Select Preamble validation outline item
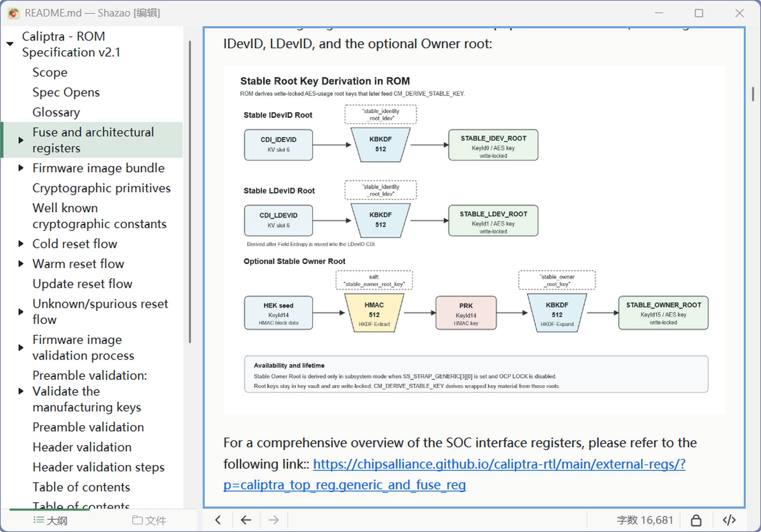The width and height of the screenshot is (761, 532). point(88,427)
